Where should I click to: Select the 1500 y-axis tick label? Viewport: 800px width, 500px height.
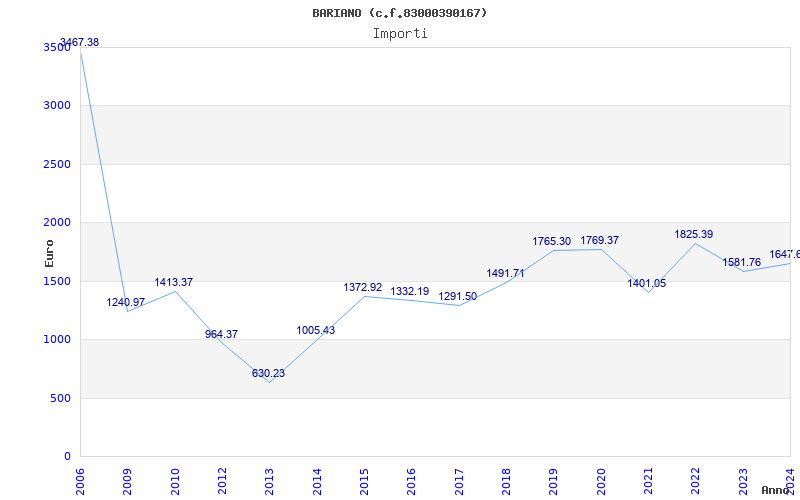coord(57,281)
